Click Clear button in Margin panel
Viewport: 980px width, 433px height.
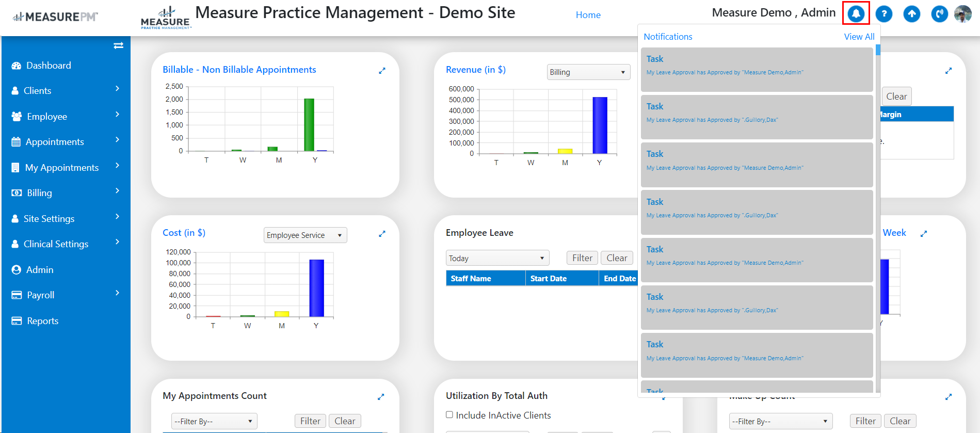click(x=896, y=97)
